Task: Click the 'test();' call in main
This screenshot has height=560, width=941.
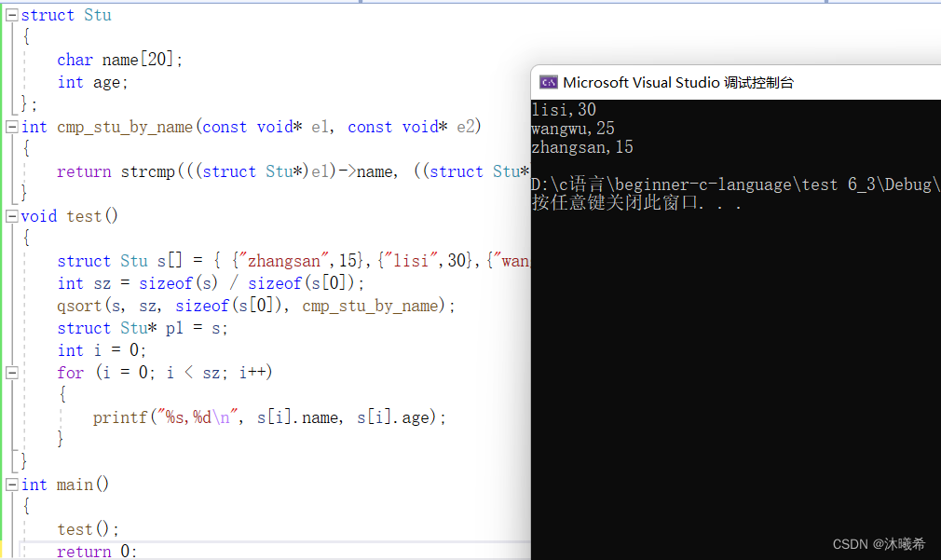Action: [x=88, y=529]
